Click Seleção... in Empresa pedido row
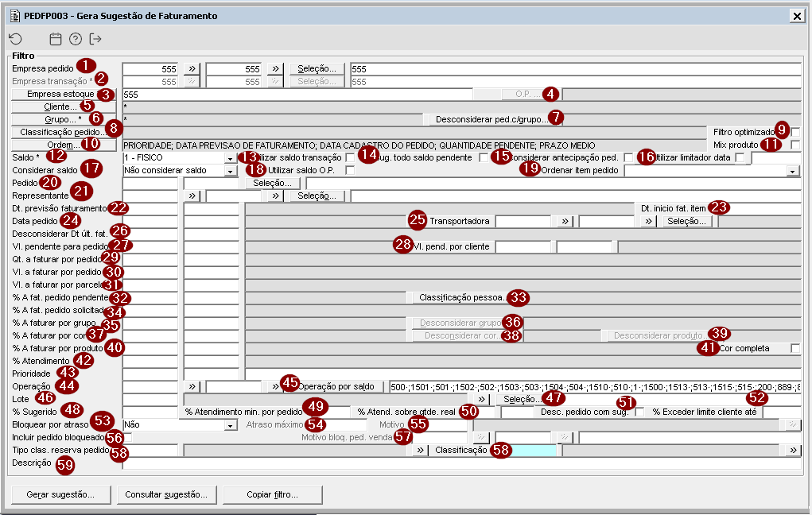812x515 pixels. pyautogui.click(x=317, y=69)
